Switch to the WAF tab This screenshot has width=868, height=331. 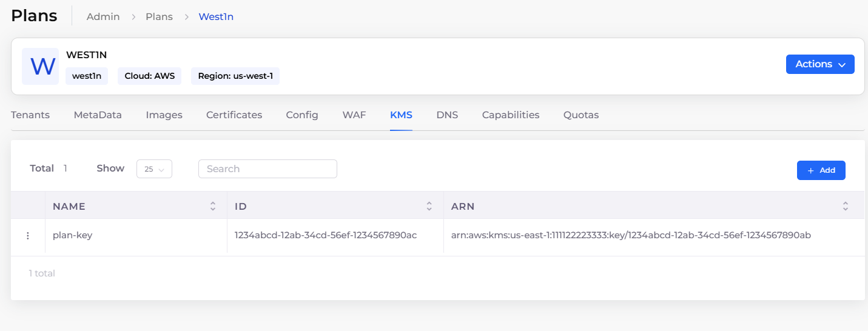354,115
